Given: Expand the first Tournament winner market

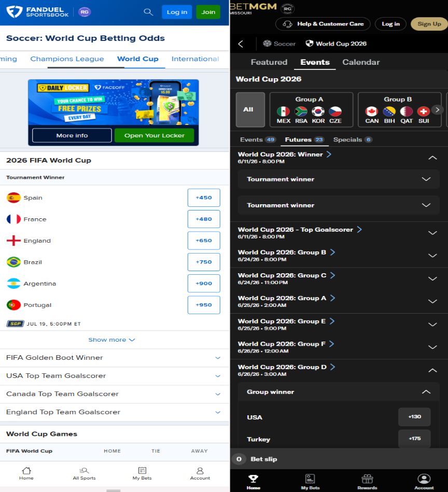Looking at the screenshot, I should (x=339, y=179).
